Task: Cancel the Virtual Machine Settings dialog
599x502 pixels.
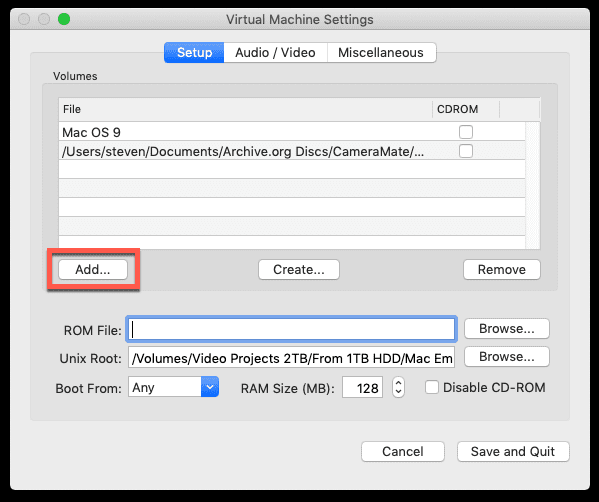Action: click(x=403, y=452)
